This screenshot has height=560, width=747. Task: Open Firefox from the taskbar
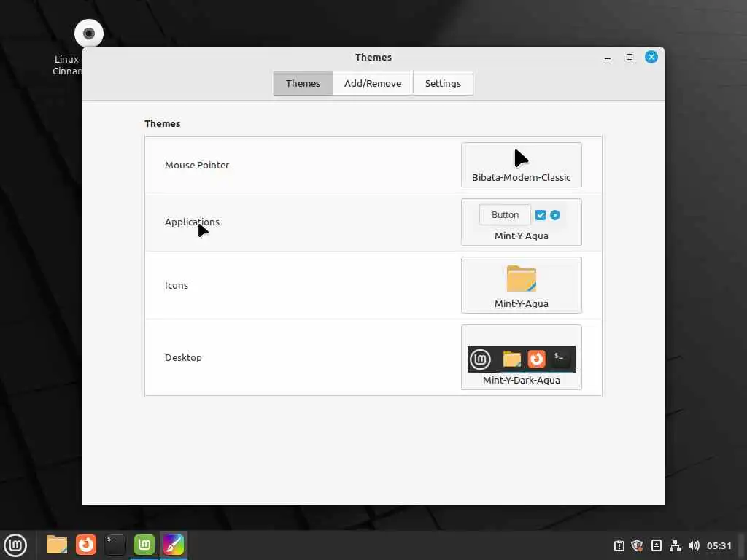tap(86, 545)
